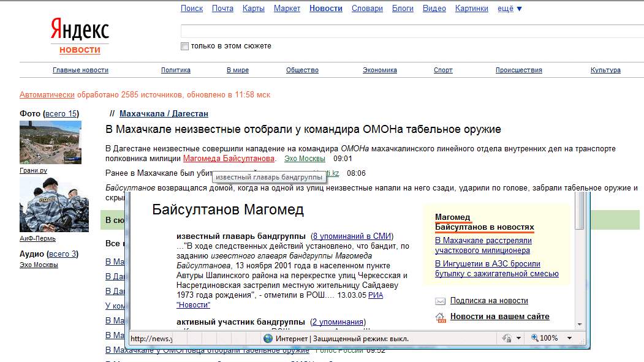644x362 pixels.
Task: Open Карты from the top navigation
Action: [x=254, y=9]
